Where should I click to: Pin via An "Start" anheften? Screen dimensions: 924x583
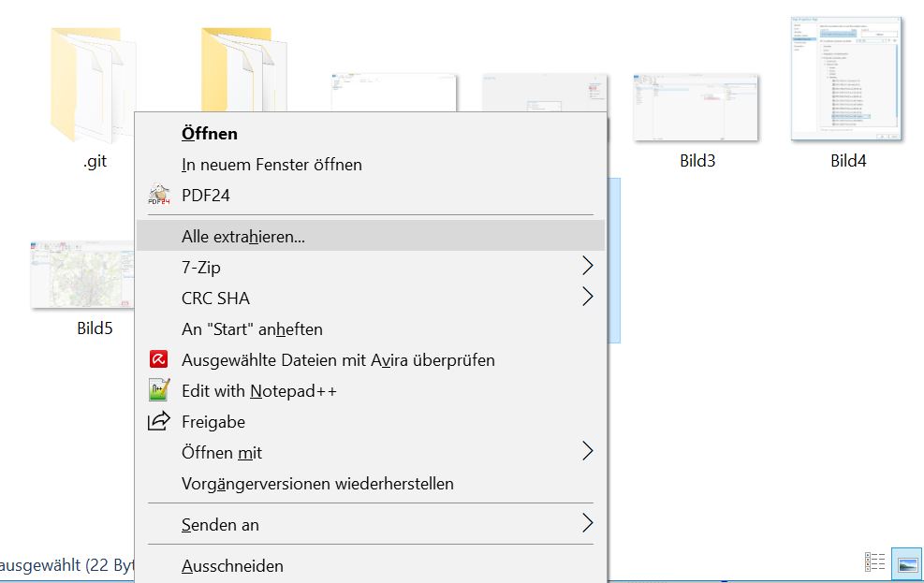coord(252,329)
